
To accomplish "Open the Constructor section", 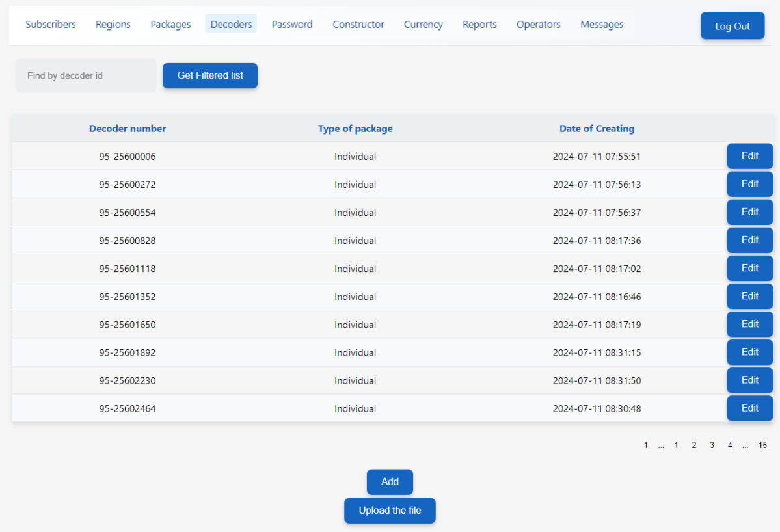I will click(x=358, y=25).
